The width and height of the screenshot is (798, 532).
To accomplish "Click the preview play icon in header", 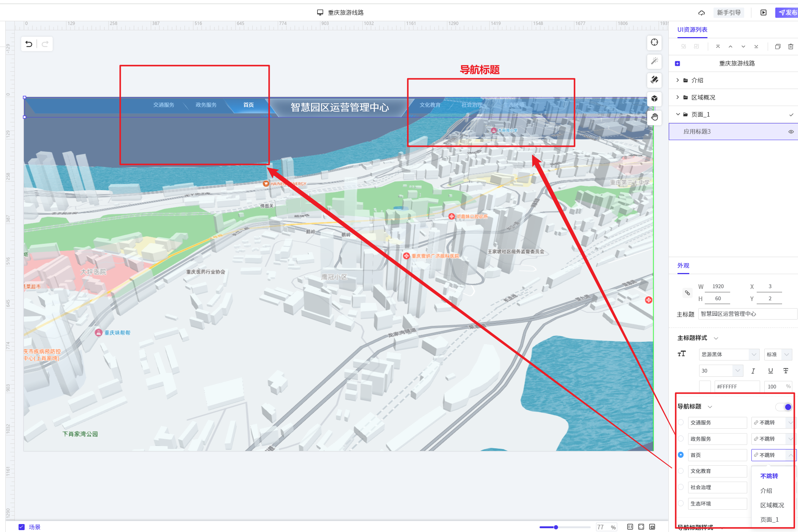I will click(x=764, y=13).
